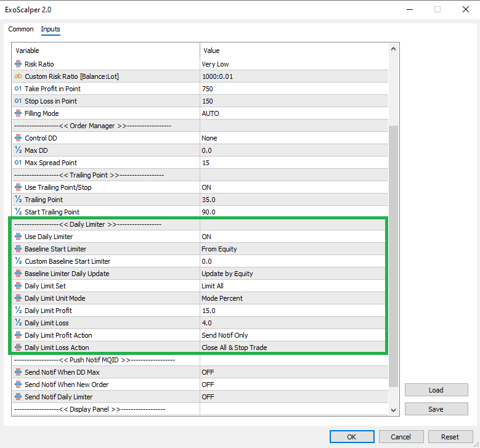Click the vertical scrollbar thumb

pyautogui.click(x=393, y=256)
